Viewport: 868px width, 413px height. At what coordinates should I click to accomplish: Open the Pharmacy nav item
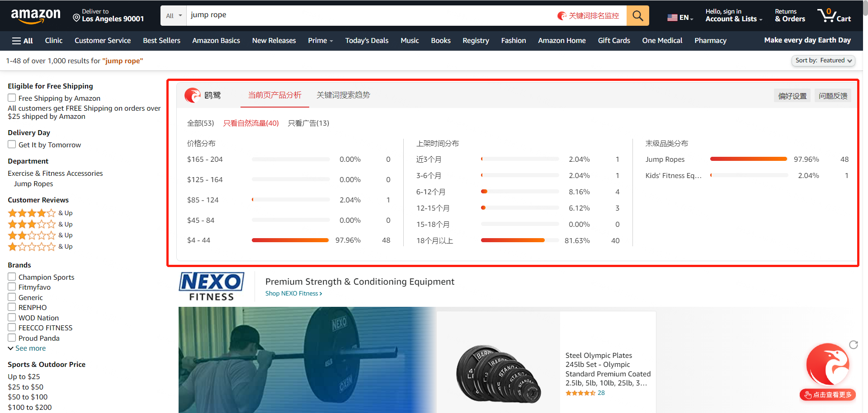click(x=710, y=41)
